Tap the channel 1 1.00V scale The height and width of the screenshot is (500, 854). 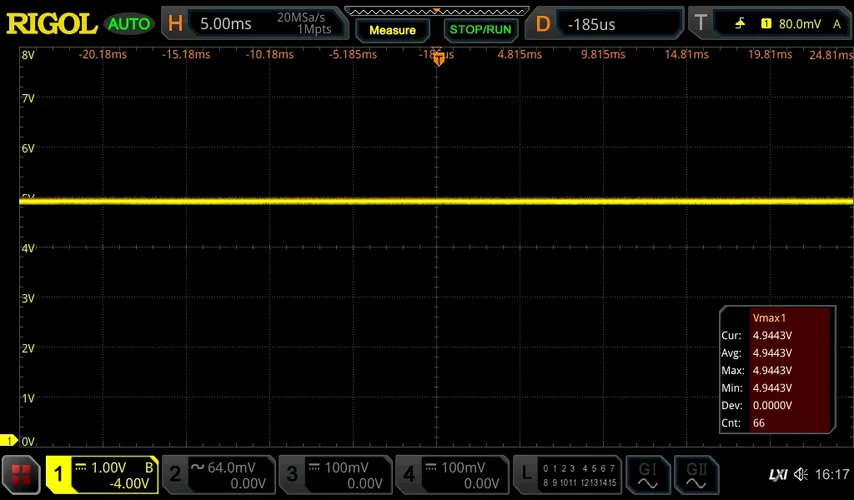click(x=108, y=468)
